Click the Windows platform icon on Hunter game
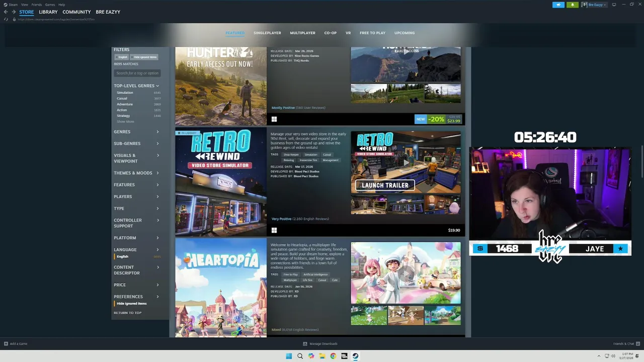Viewport: 644px width, 362px height. [274, 119]
